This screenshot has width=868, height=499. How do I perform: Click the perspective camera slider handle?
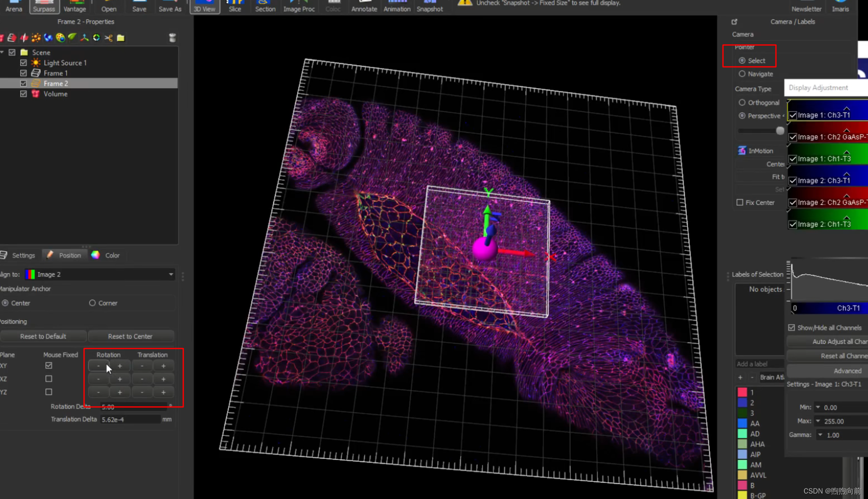[x=780, y=131]
